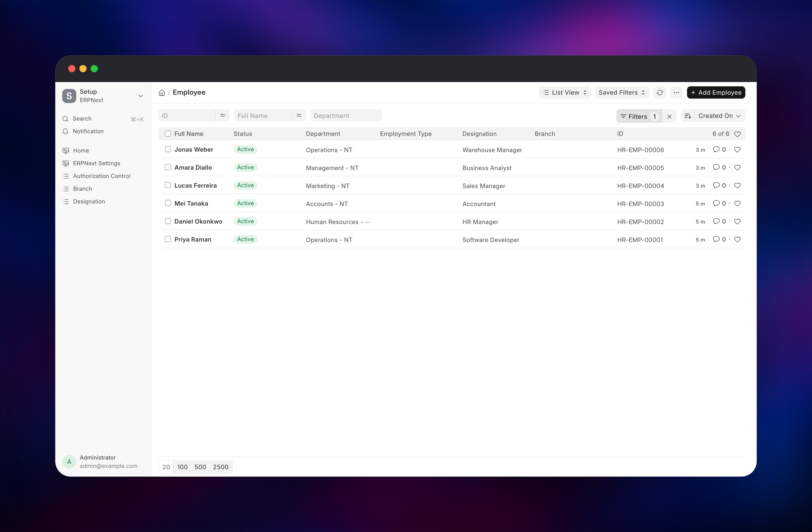Like Lucas Ferreira row with heart icon

737,186
